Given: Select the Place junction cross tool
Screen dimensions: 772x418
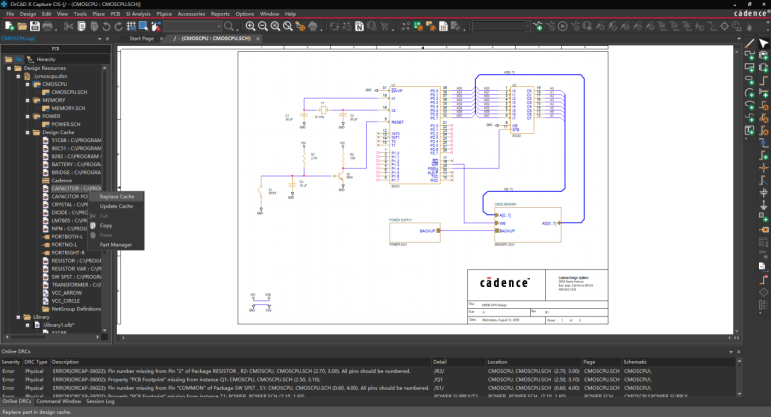Looking at the screenshot, I should click(x=764, y=167).
